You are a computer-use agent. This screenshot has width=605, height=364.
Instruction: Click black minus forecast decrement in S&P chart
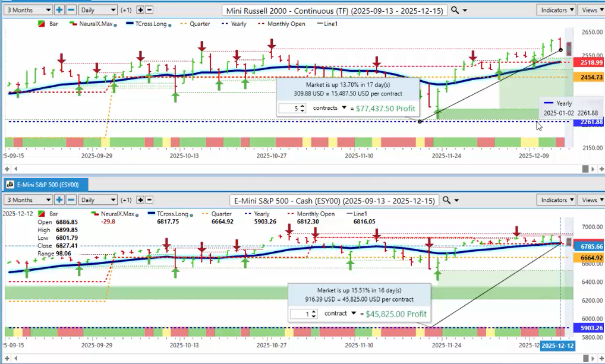(149, 200)
